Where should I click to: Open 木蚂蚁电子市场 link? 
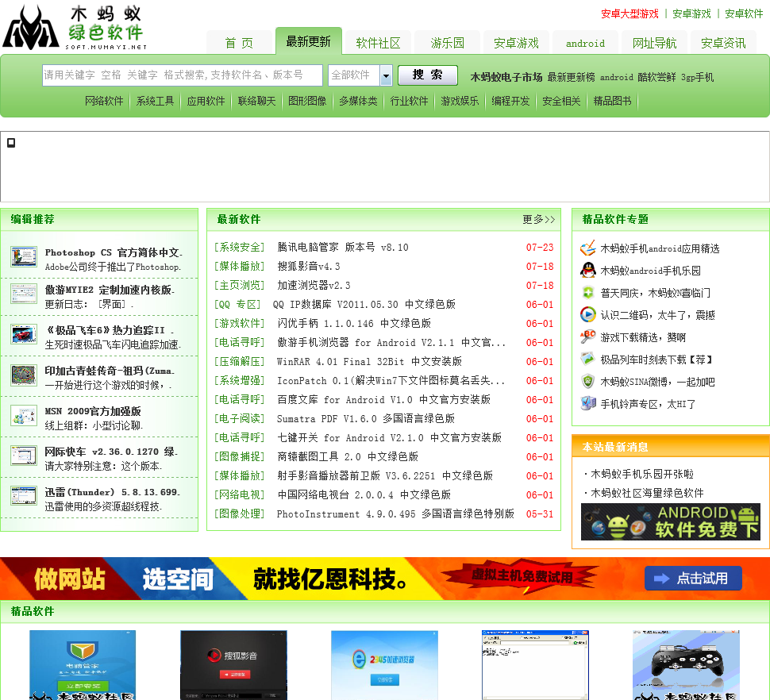[506, 77]
